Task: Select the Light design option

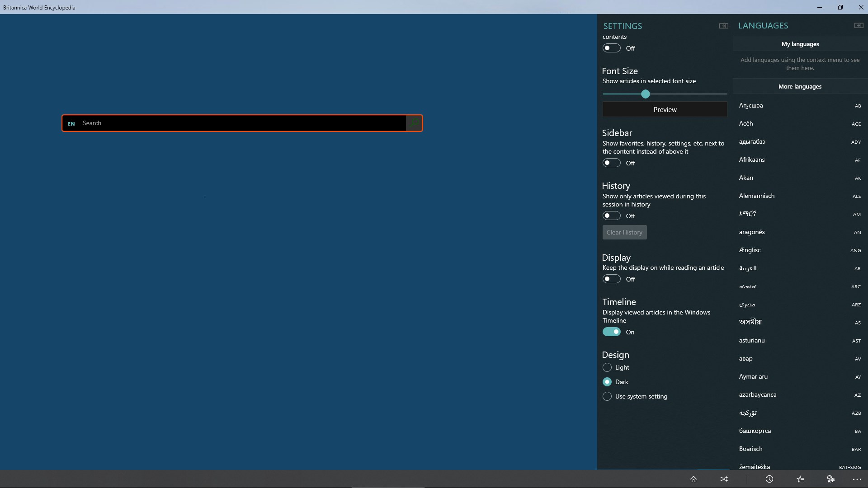Action: (607, 367)
